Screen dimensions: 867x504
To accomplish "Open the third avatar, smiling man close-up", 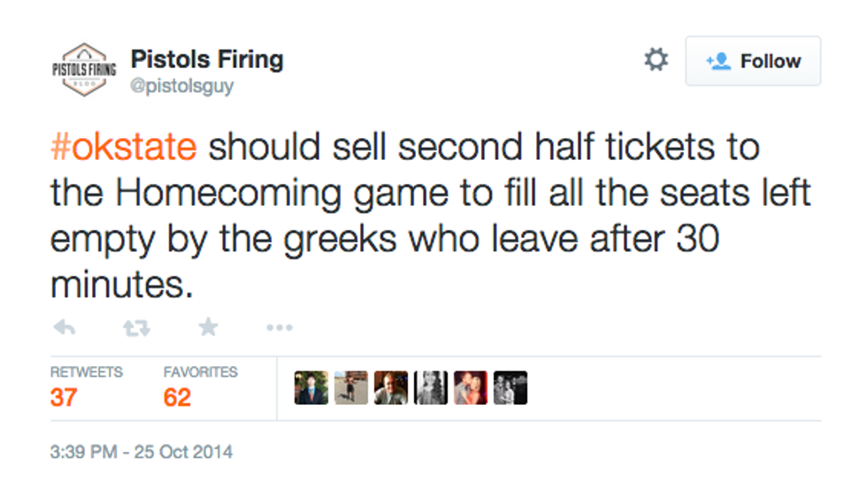I will (x=391, y=387).
